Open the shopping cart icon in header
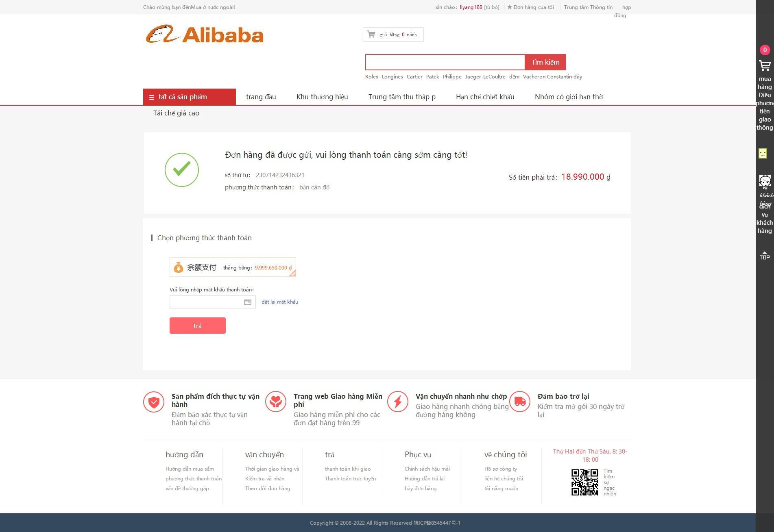The width and height of the screenshot is (774, 532). pyautogui.click(x=371, y=34)
